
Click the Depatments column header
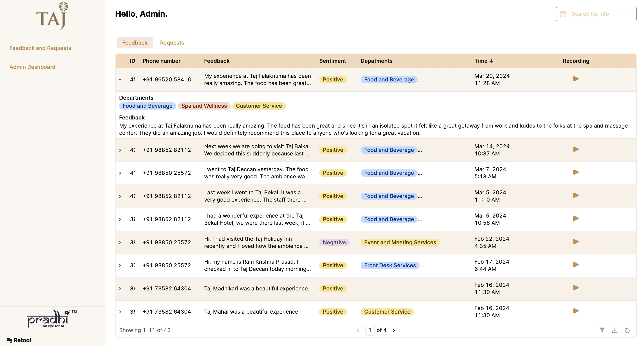click(376, 61)
